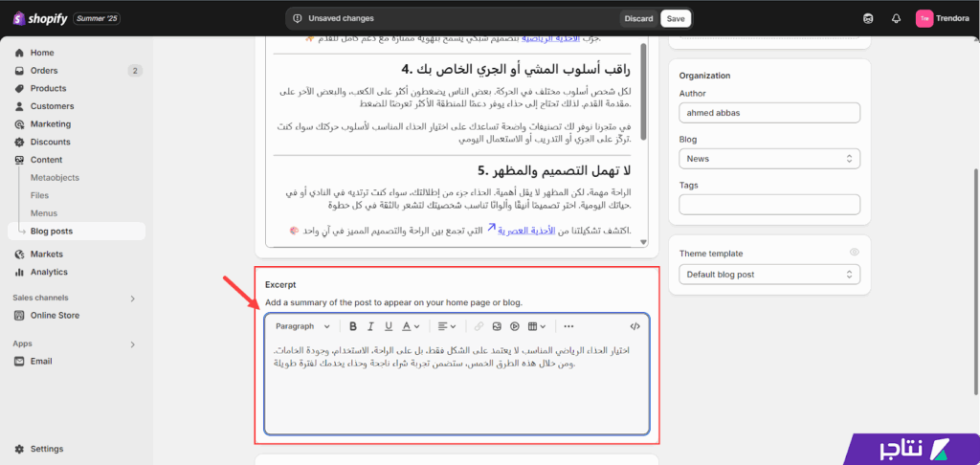Edit the Author field
Screen dimensions: 980x465
(769, 113)
